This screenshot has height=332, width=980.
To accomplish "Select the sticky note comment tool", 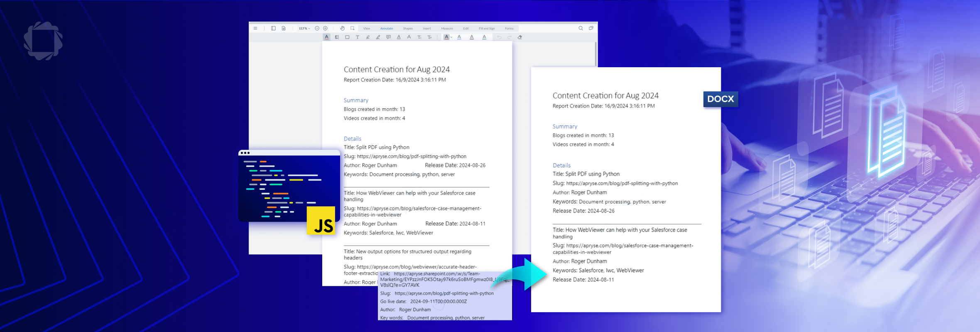I will (x=388, y=37).
